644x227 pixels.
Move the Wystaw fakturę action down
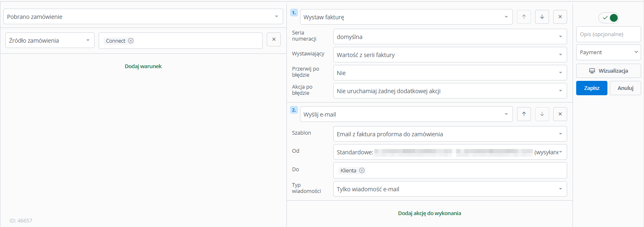tap(542, 17)
